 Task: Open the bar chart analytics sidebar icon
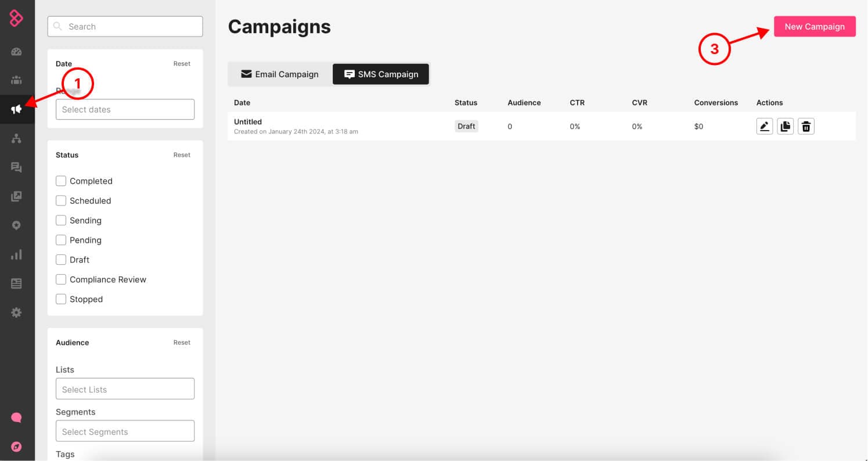(16, 254)
